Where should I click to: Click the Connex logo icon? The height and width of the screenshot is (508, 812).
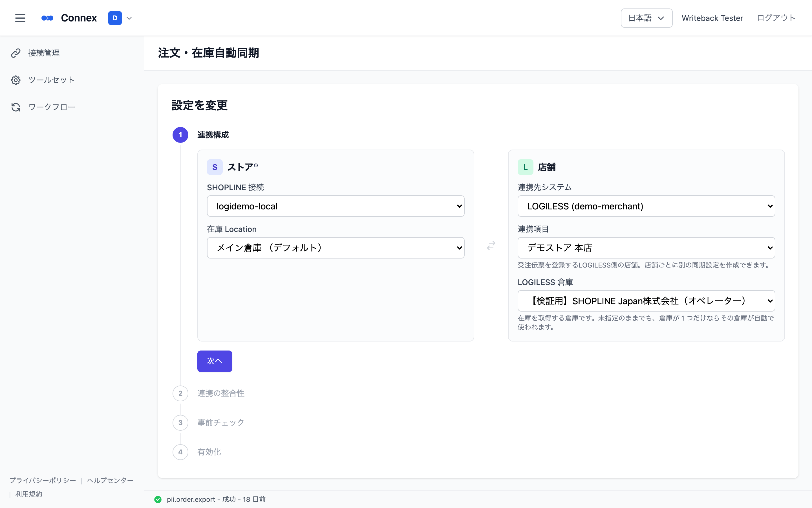tap(47, 18)
